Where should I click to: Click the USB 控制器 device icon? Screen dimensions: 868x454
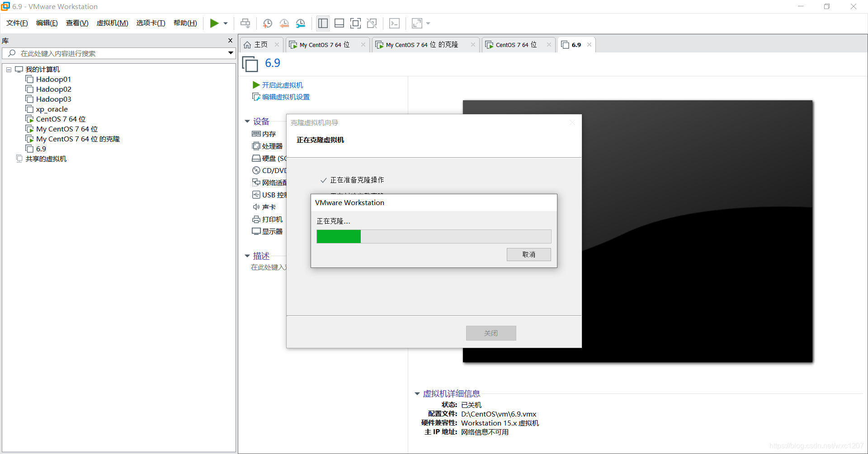pos(256,195)
